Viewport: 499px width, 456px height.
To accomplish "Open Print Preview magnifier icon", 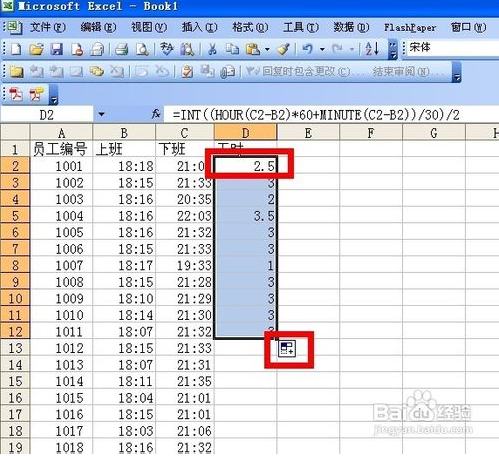I will coord(142,49).
